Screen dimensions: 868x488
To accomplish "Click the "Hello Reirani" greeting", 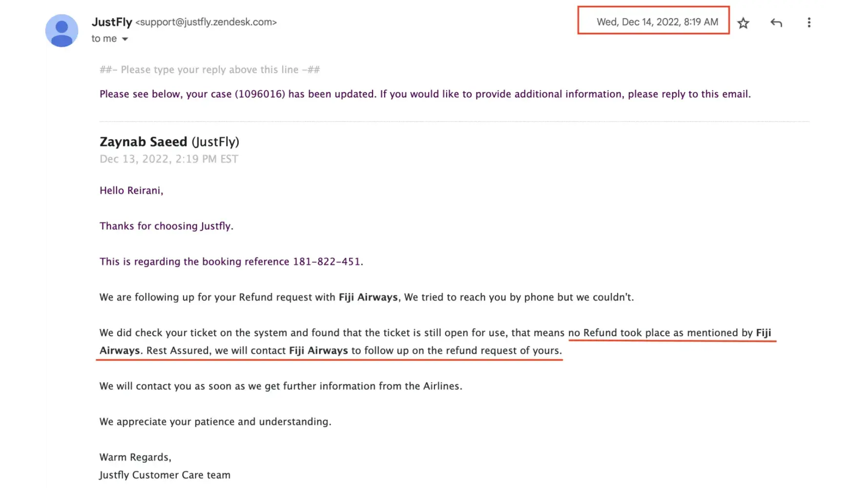I will click(131, 190).
